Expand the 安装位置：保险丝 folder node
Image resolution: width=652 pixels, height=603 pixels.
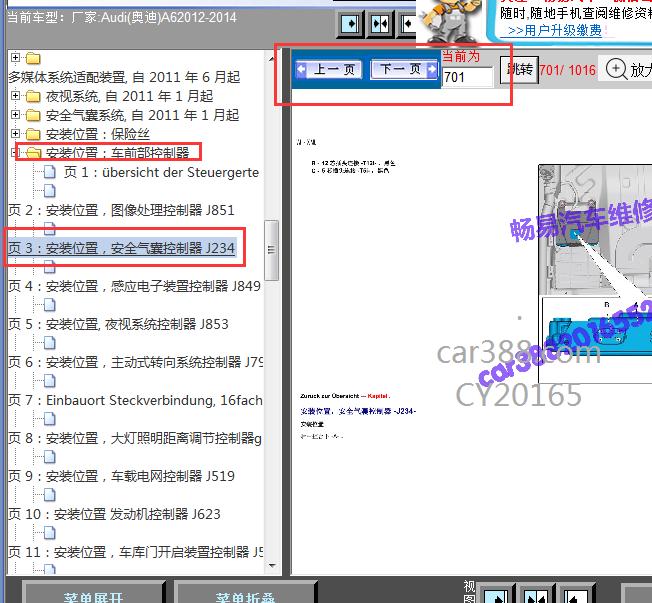tap(15, 133)
